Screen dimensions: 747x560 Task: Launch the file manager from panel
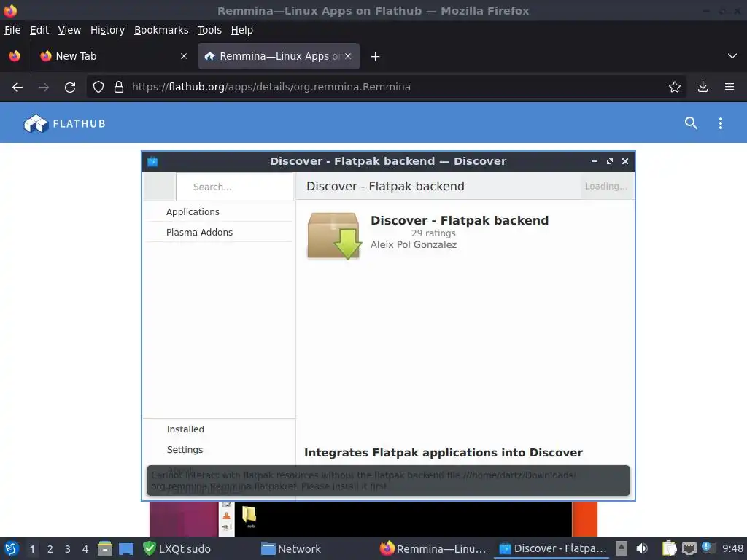[x=105, y=548]
